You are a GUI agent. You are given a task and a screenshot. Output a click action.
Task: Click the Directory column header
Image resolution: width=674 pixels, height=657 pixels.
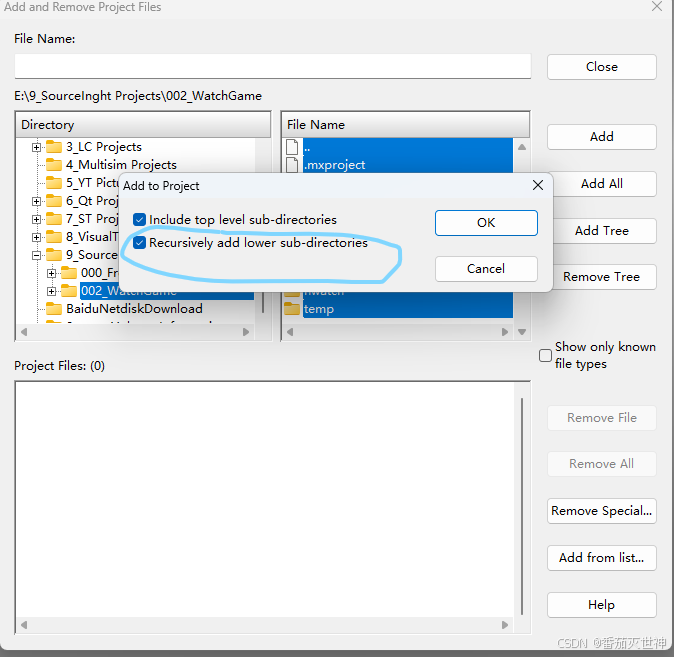(143, 125)
